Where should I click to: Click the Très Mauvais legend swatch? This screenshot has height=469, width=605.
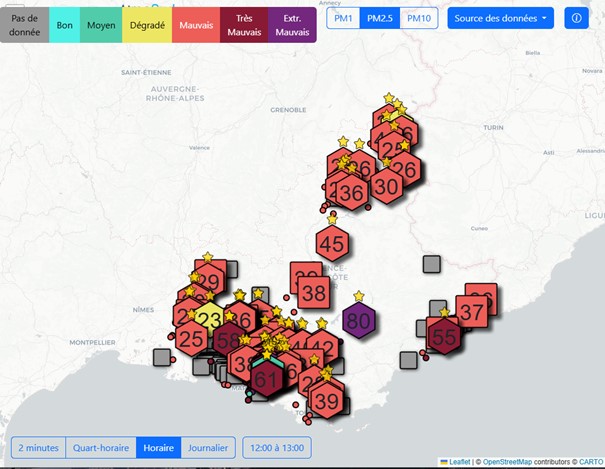244,25
